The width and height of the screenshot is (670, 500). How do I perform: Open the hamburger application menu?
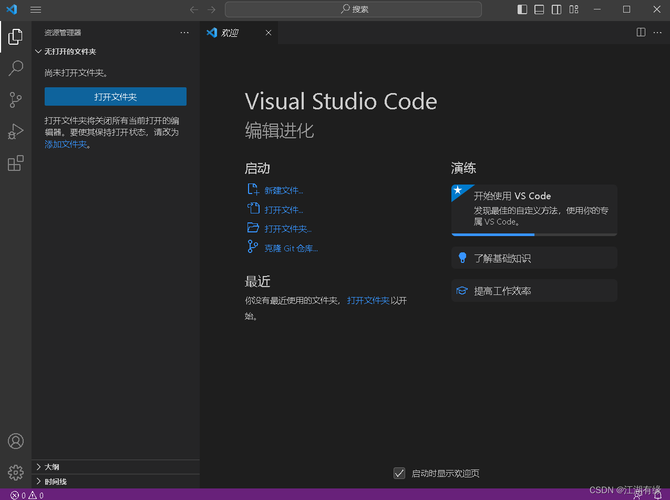36,9
